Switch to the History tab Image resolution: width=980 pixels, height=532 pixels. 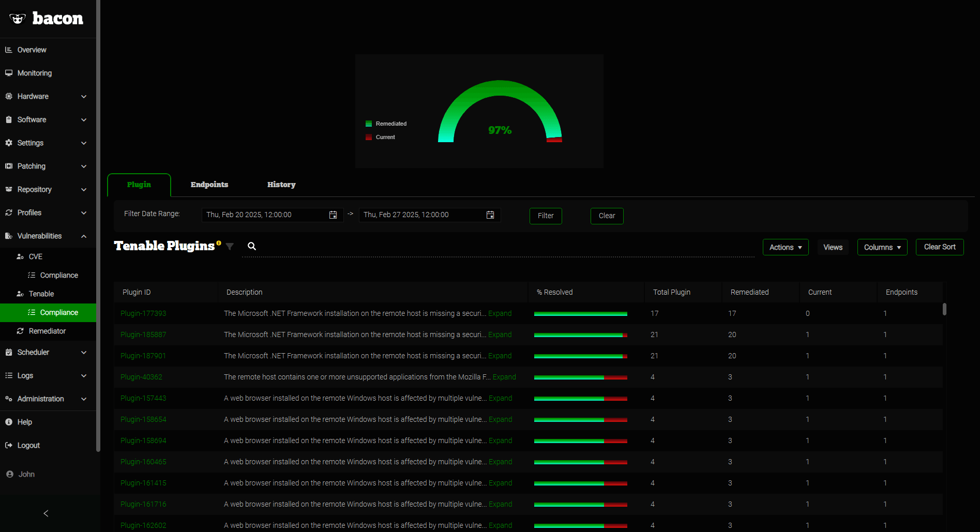pos(281,185)
